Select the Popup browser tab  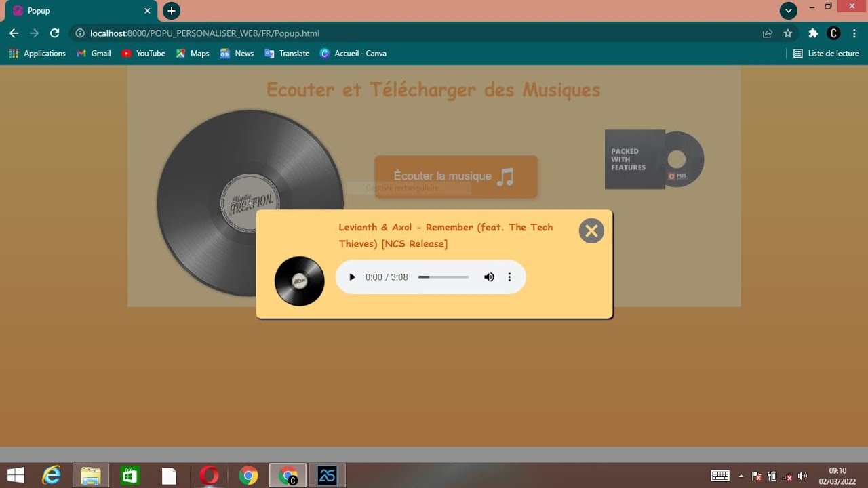coord(81,11)
